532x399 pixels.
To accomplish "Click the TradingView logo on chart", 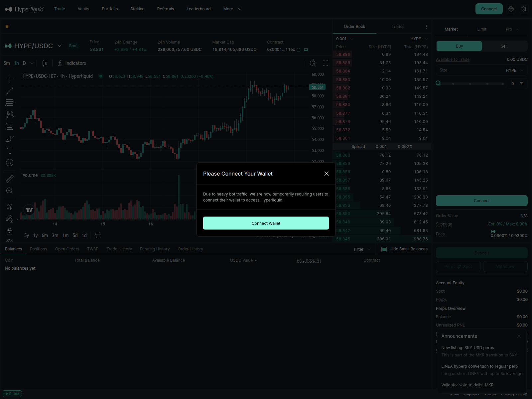I will click(29, 210).
